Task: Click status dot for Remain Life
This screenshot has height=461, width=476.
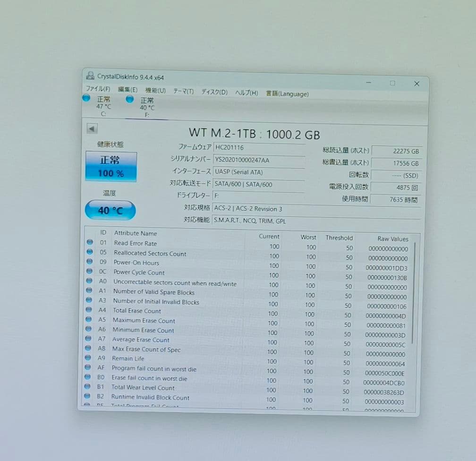Action: point(88,358)
